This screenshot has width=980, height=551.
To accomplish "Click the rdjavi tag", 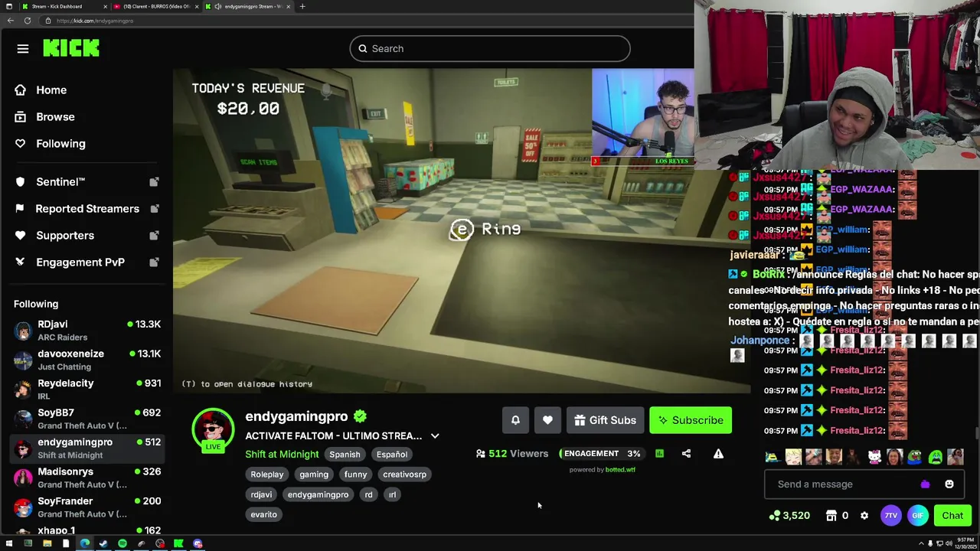I will (261, 494).
